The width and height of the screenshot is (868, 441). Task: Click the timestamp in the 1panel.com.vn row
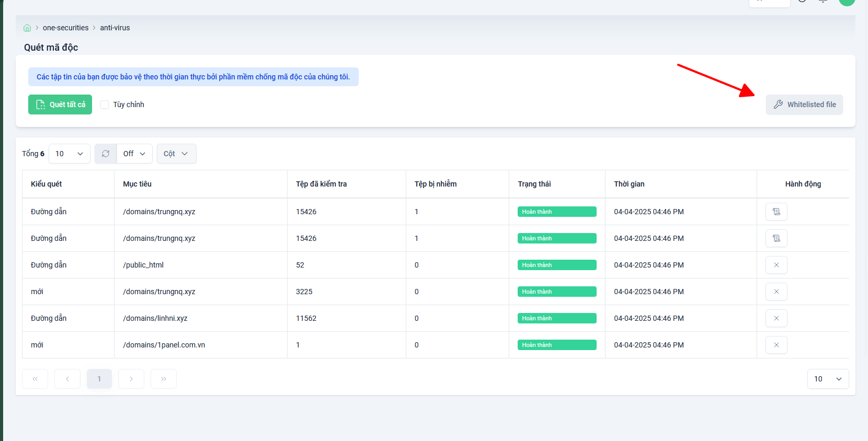click(x=649, y=345)
